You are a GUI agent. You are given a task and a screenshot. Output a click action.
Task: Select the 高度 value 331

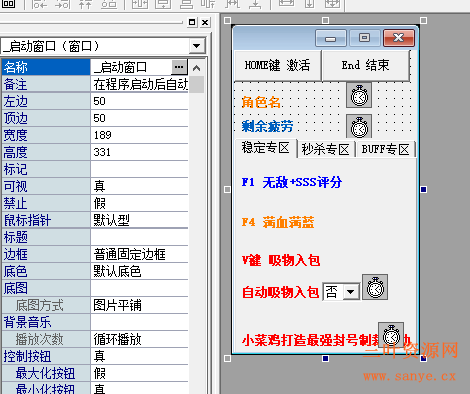(x=139, y=152)
